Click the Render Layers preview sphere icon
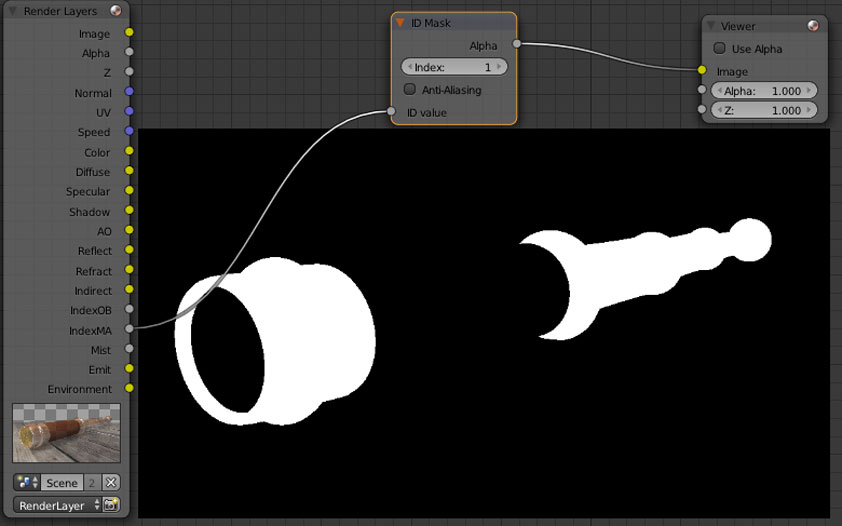 click(x=116, y=11)
